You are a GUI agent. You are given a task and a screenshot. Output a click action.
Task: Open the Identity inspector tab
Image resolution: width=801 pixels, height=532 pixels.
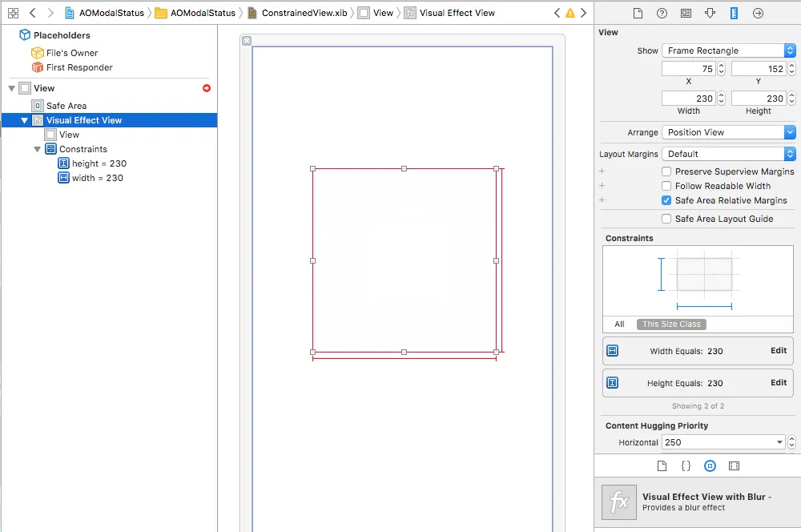(686, 14)
